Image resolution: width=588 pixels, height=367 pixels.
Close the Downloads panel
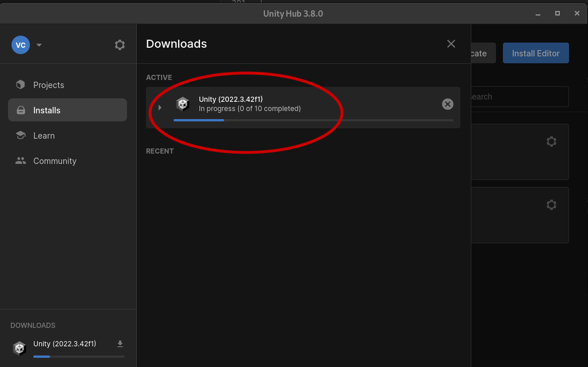pos(451,44)
